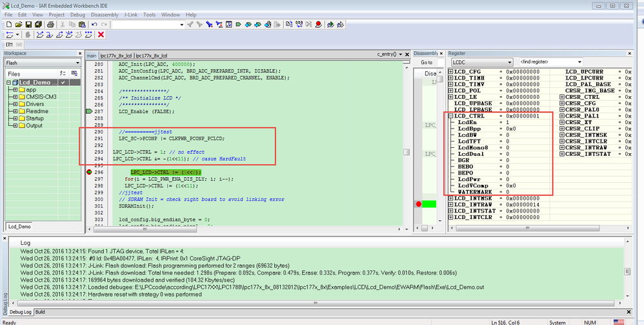Click the quick search input box in toolbar
This screenshot has height=325, width=644.
click(145, 25)
